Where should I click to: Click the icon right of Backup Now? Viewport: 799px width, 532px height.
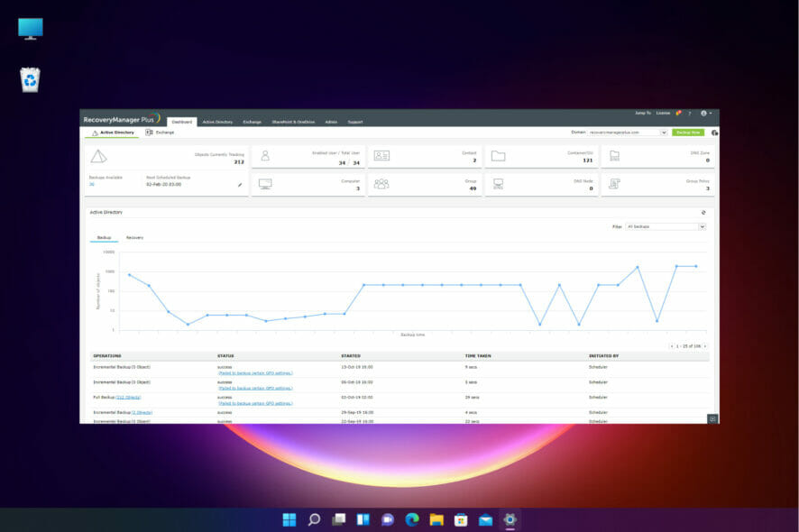pos(714,133)
